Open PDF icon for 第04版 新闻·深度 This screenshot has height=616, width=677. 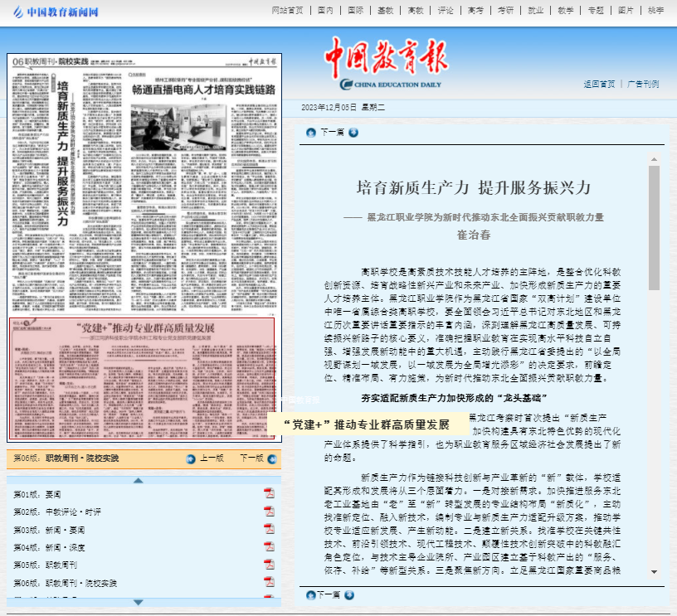point(268,547)
